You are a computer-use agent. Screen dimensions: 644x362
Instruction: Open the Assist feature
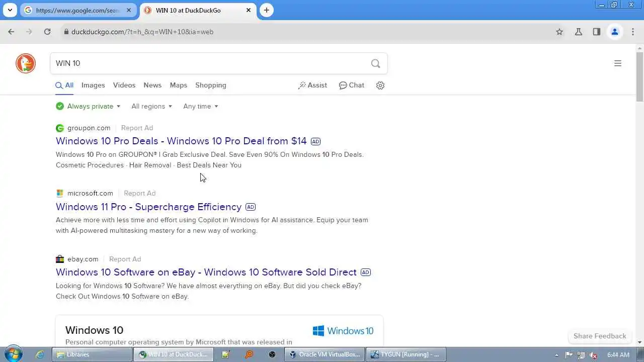(x=312, y=85)
